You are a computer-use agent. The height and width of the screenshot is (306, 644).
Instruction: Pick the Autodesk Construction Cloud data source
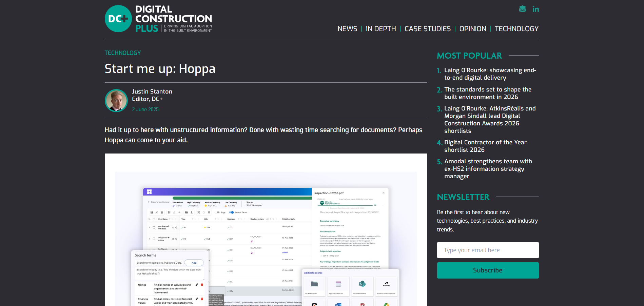pos(386,287)
